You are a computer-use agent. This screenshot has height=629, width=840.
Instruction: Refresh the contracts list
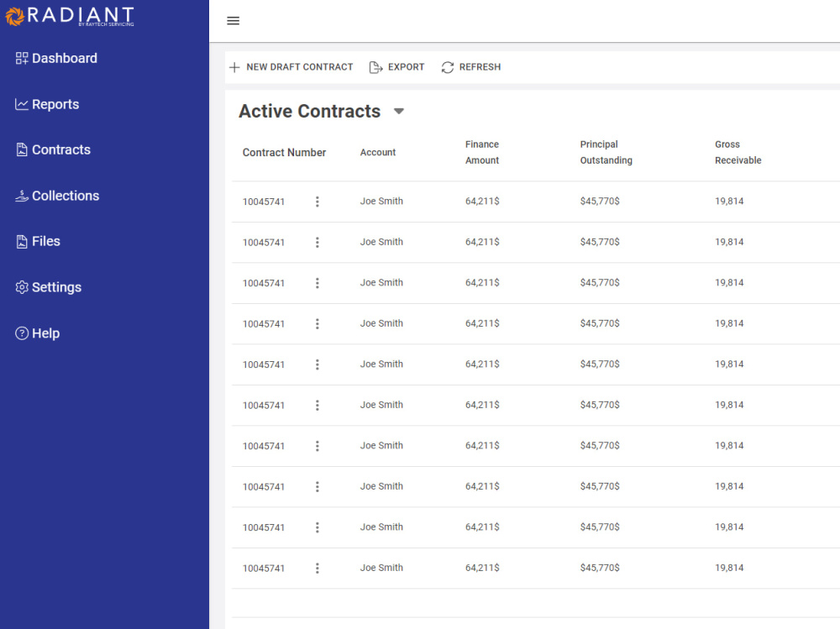pyautogui.click(x=471, y=67)
